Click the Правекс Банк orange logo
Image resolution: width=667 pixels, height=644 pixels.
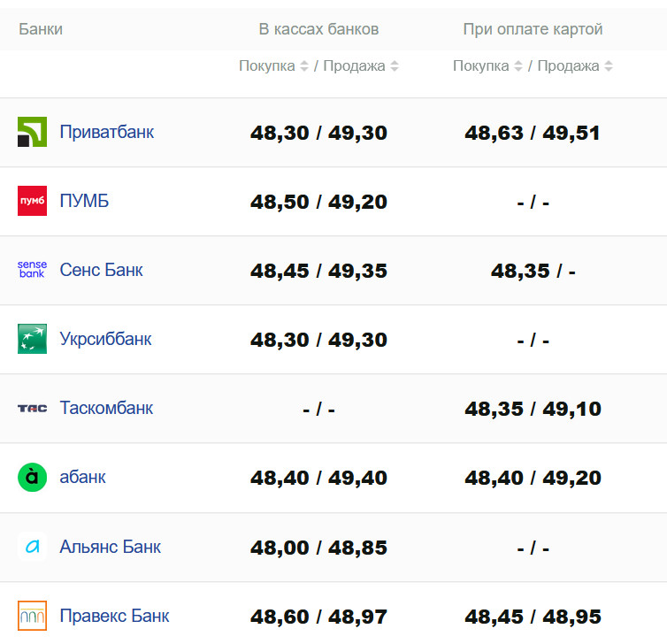[32, 616]
